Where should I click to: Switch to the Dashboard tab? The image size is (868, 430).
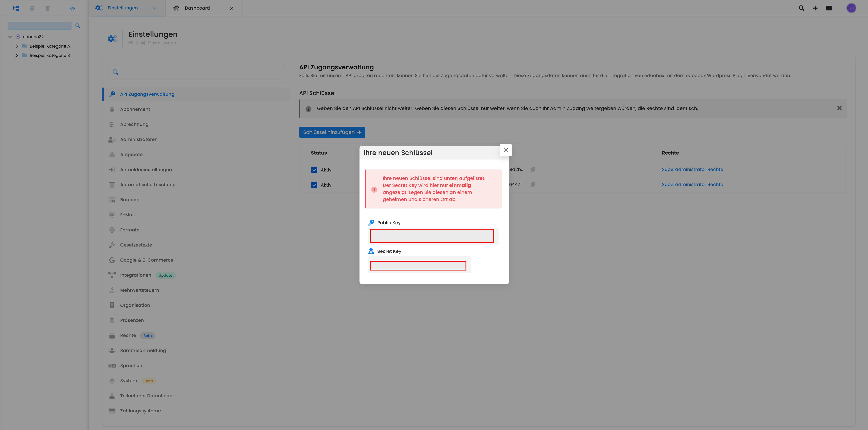(x=197, y=8)
